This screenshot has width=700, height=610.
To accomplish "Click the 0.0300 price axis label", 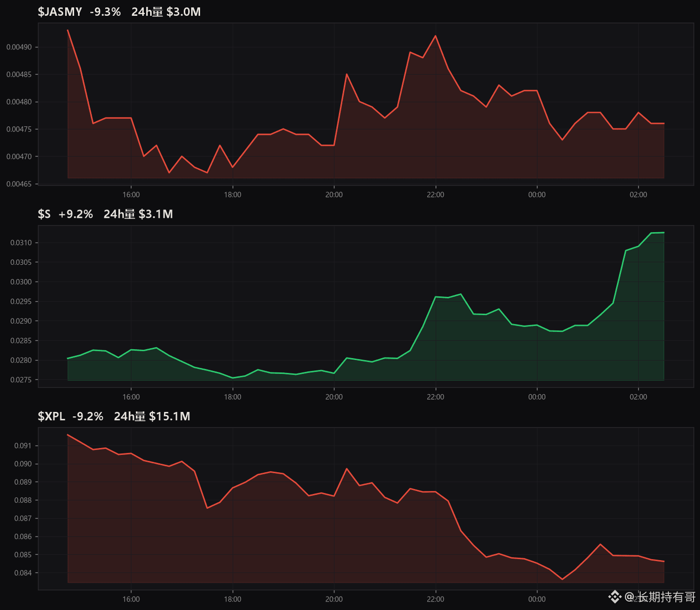I will [x=21, y=282].
